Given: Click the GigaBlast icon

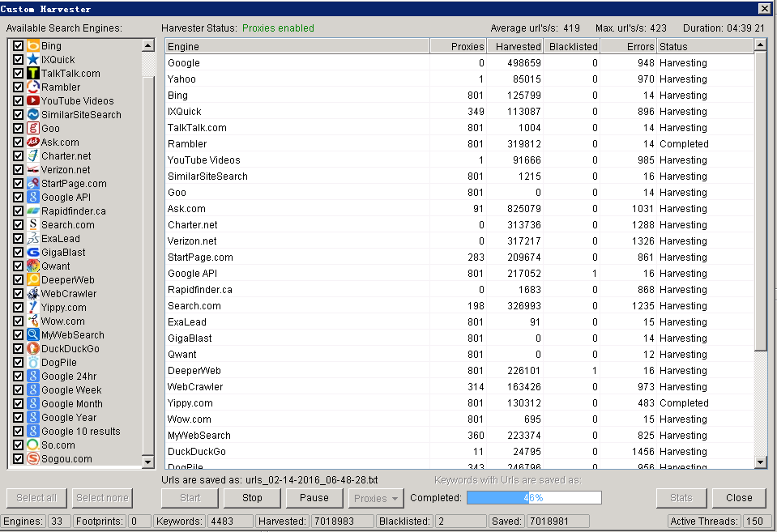Looking at the screenshot, I should point(33,252).
